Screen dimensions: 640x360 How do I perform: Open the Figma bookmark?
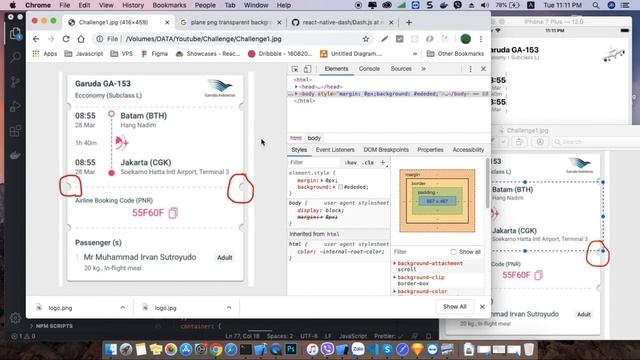[x=154, y=53]
